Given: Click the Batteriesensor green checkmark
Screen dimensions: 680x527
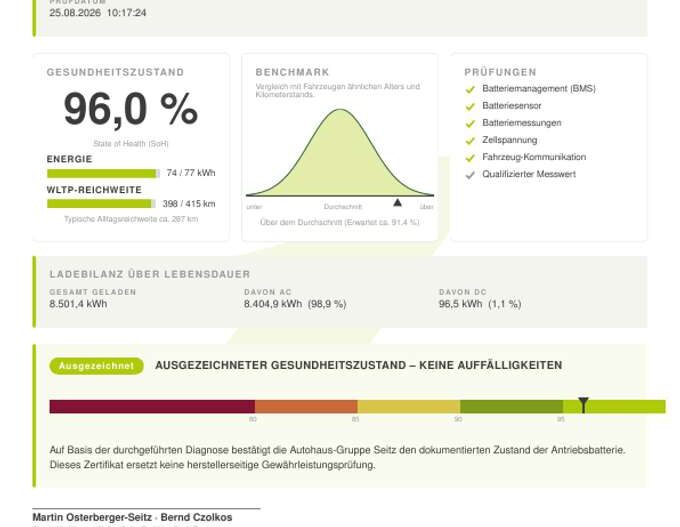Looking at the screenshot, I should coord(470,106).
